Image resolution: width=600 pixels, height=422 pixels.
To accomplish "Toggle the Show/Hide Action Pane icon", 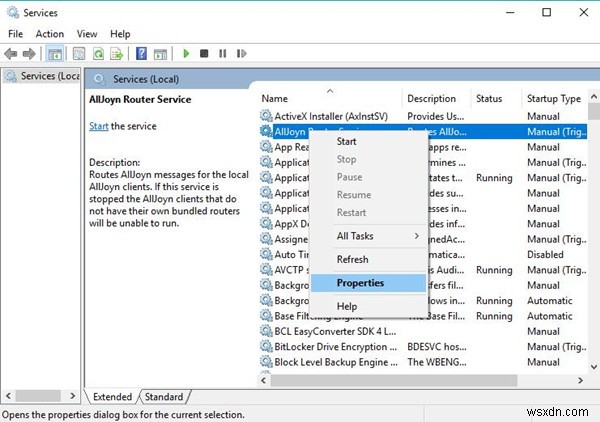I will tap(160, 54).
